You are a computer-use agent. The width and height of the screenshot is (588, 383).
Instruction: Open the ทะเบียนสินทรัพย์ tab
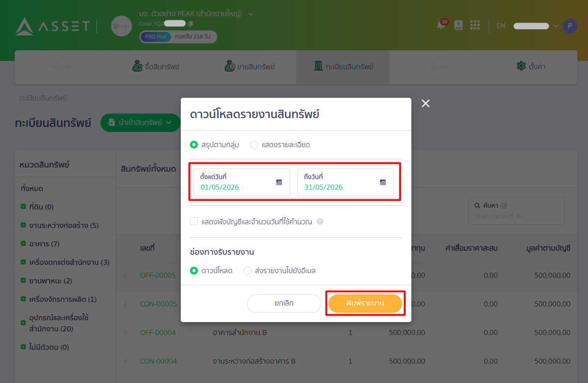coord(343,67)
